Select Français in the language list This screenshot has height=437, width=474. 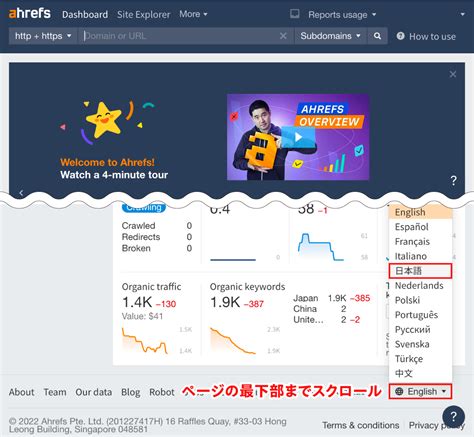tap(420, 242)
